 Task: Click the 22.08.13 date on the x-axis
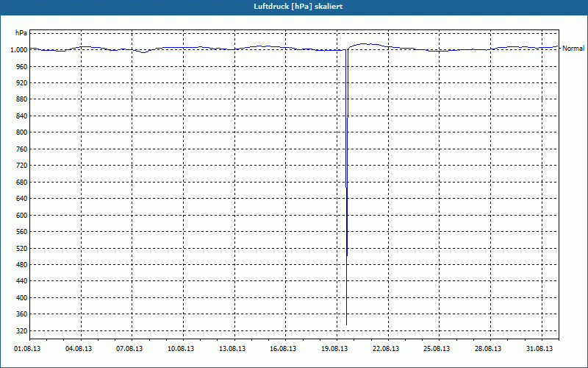386,349
